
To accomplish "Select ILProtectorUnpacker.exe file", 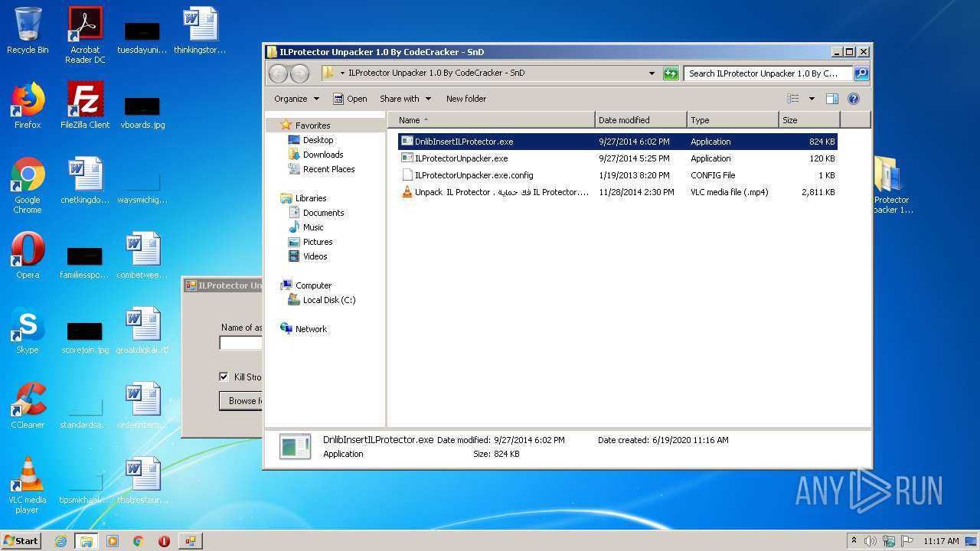I will click(617, 158).
